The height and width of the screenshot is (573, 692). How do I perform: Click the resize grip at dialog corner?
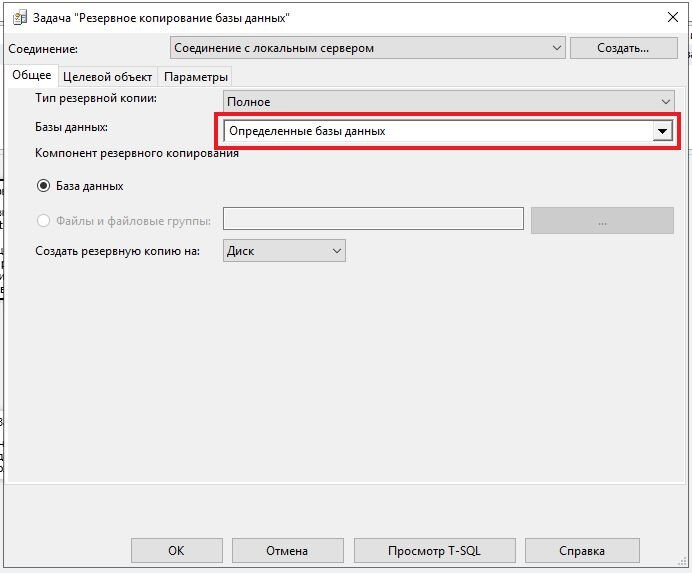[x=682, y=562]
